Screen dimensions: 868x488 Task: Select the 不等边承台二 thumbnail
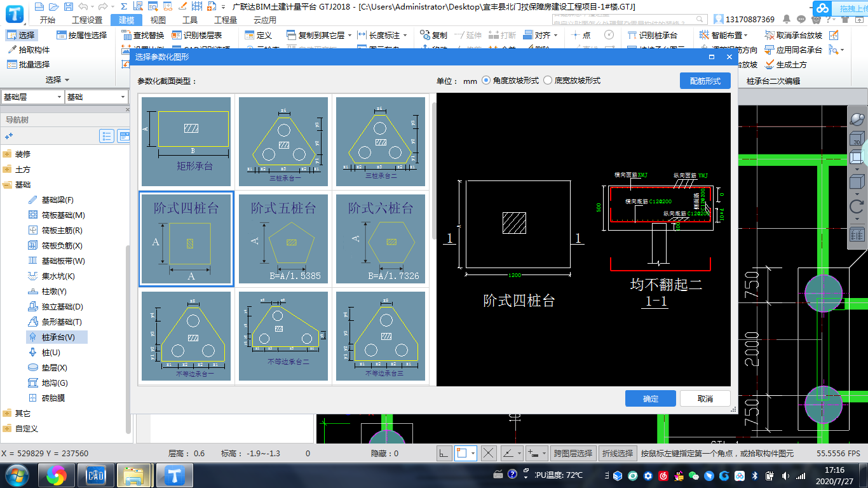coord(283,335)
